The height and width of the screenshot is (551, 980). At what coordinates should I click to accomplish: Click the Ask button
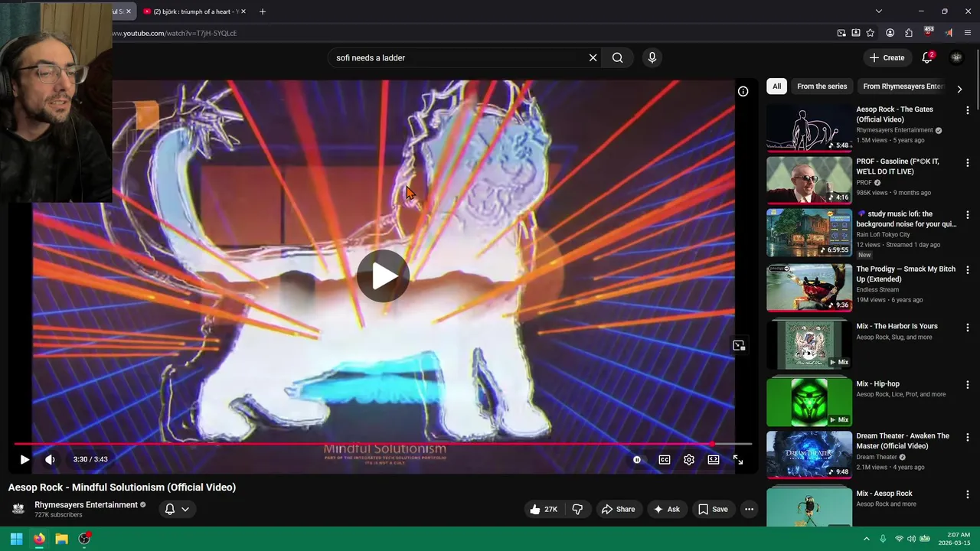666,509
